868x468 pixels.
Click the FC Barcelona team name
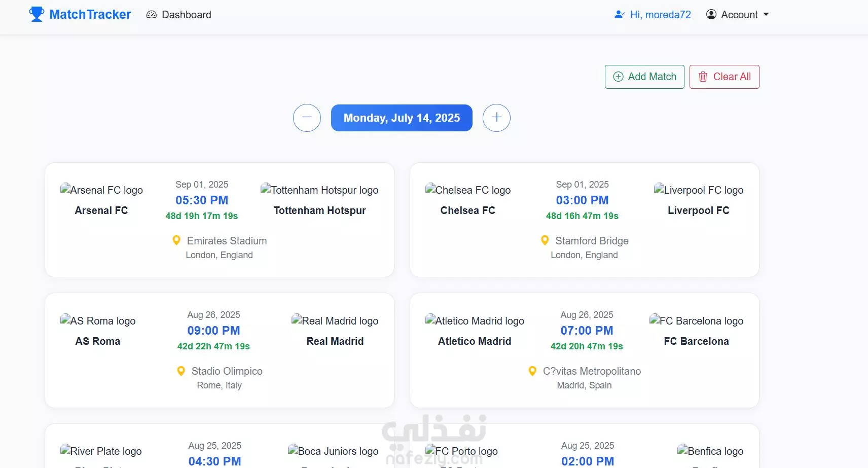pos(697,341)
